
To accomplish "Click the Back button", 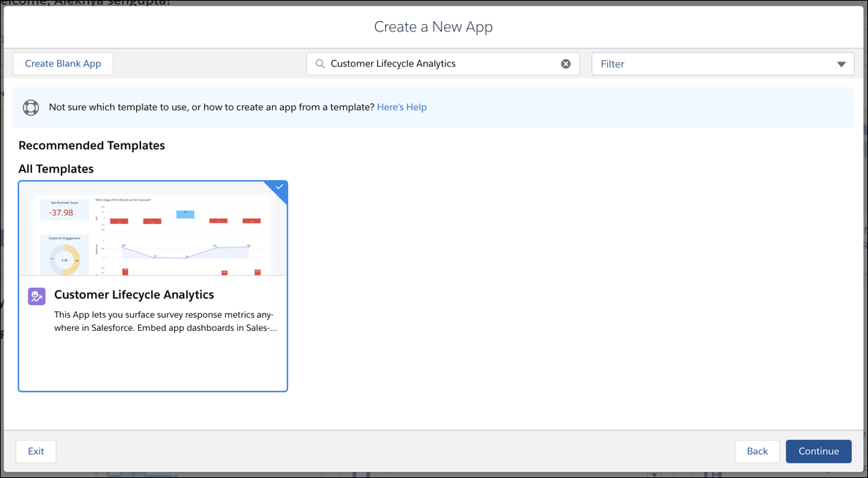I will [x=757, y=451].
